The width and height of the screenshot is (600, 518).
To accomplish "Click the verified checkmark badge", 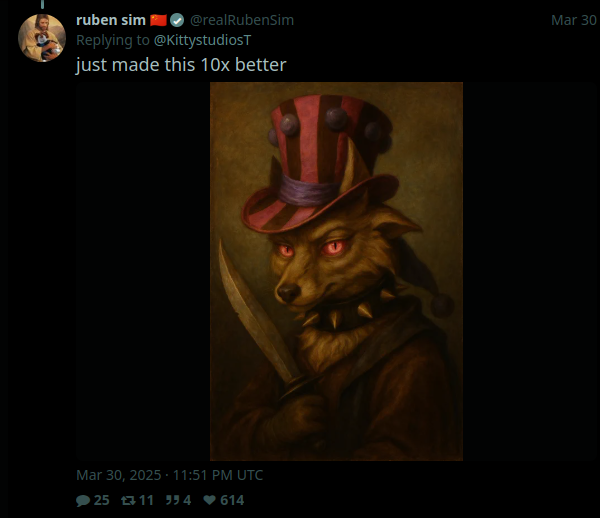I will (177, 20).
